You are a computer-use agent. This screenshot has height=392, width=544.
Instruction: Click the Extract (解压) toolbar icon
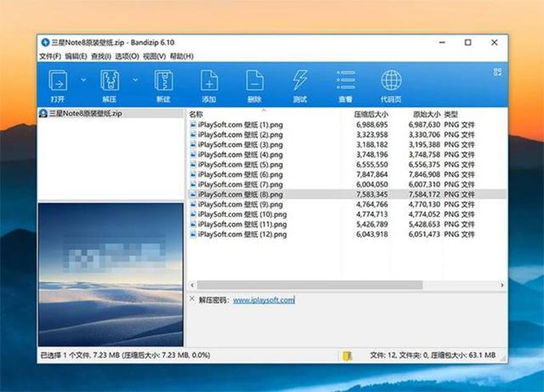[110, 81]
